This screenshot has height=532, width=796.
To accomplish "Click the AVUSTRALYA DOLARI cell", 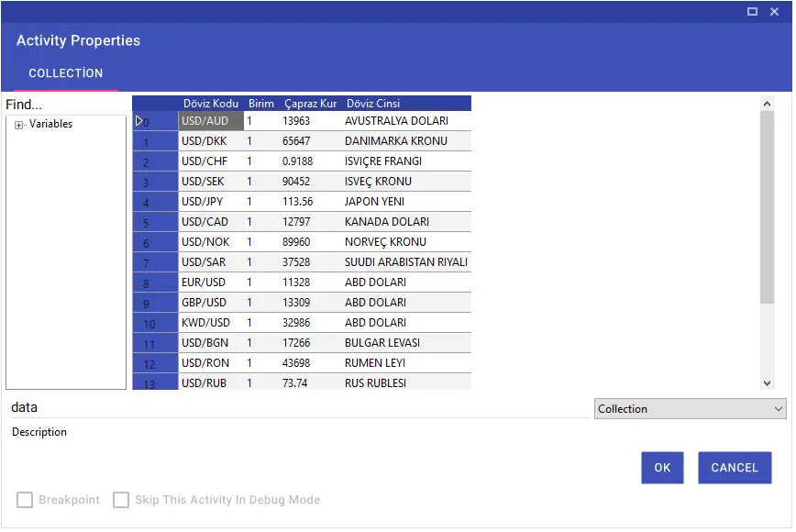I will coord(407,121).
